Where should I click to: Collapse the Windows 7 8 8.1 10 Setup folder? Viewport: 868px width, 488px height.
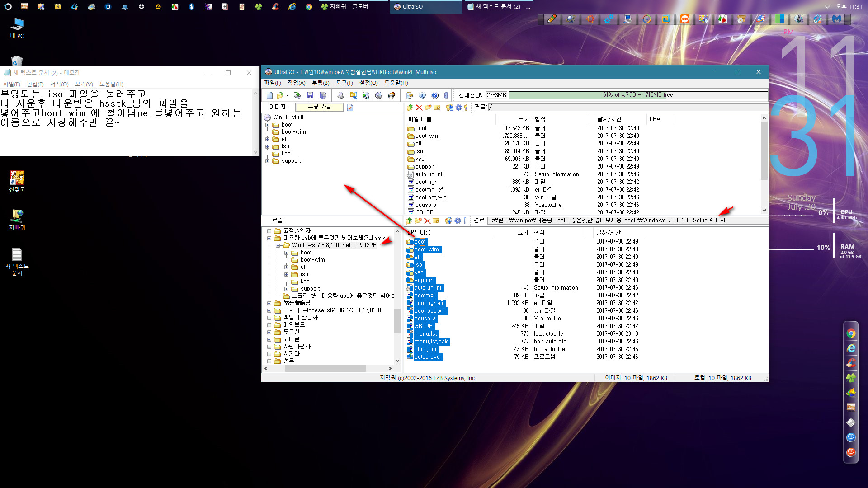coord(278,245)
